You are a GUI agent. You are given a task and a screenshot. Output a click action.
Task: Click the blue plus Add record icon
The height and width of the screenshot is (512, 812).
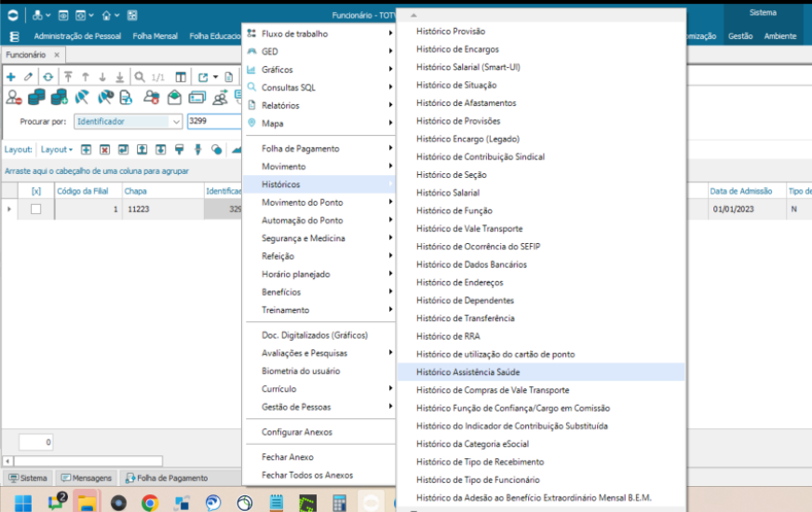(x=11, y=77)
